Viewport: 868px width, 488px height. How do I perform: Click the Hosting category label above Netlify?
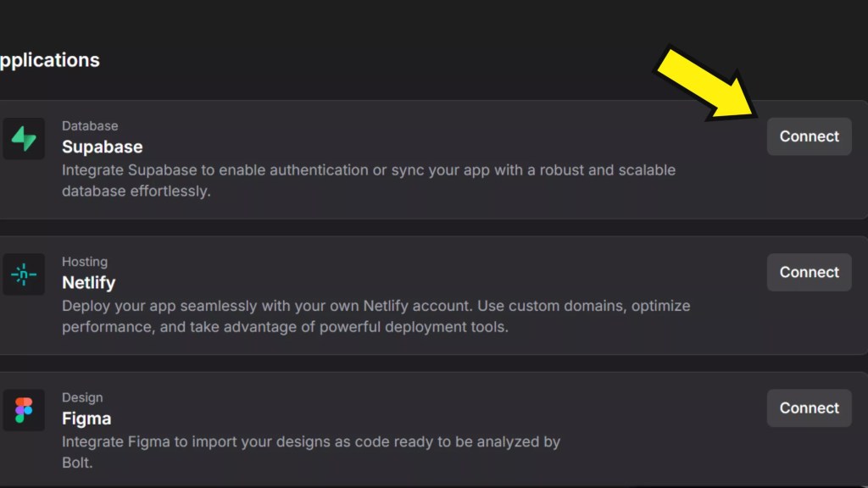coord(85,261)
